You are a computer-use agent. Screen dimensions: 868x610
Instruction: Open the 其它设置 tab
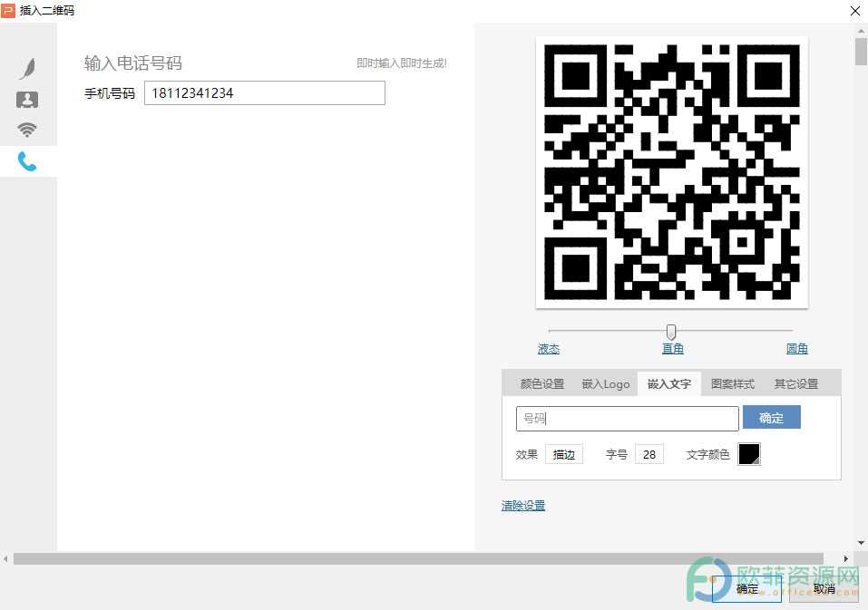tap(796, 383)
